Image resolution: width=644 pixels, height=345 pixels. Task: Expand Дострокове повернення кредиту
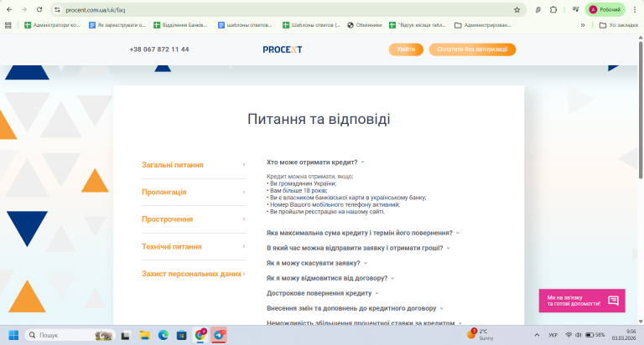(322, 293)
